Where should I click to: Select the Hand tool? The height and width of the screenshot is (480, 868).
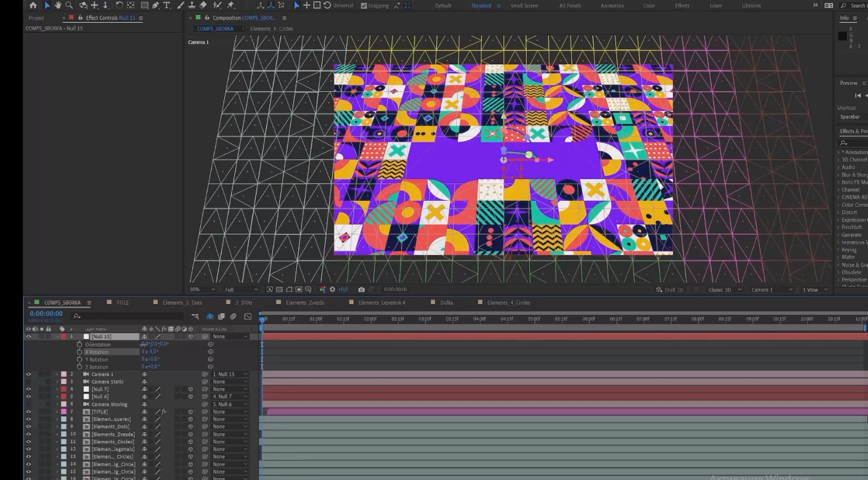[x=58, y=5]
